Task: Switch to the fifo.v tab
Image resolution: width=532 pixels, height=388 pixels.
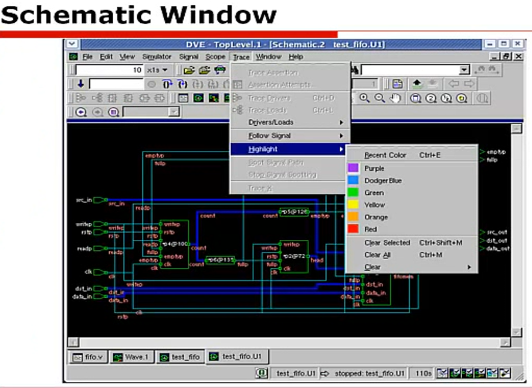Action: pos(89,357)
